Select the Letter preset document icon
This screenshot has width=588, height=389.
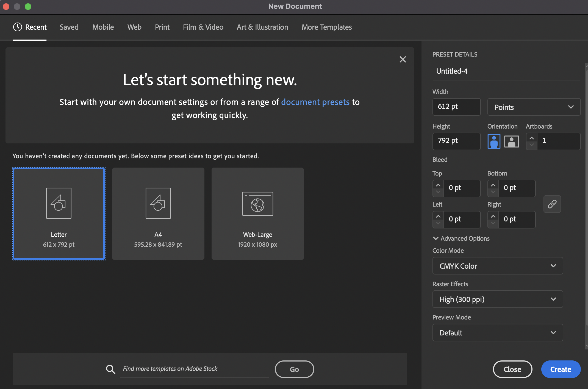pos(59,203)
